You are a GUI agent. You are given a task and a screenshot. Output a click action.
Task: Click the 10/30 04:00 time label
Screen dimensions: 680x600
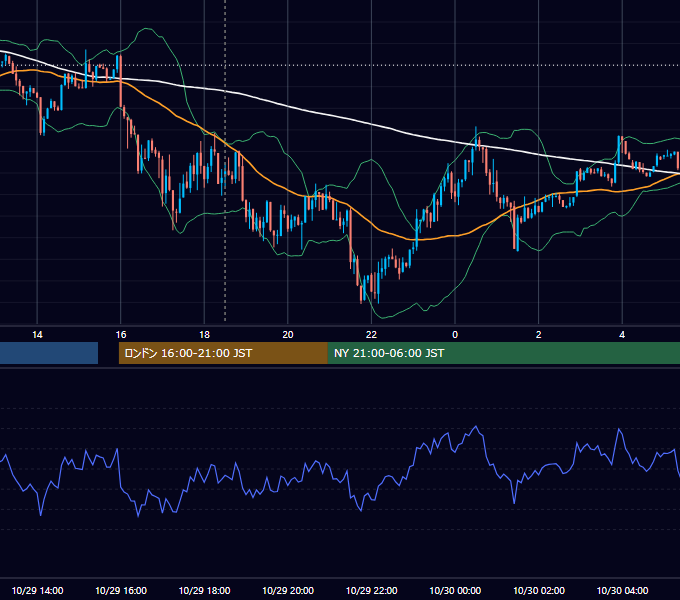click(x=622, y=590)
